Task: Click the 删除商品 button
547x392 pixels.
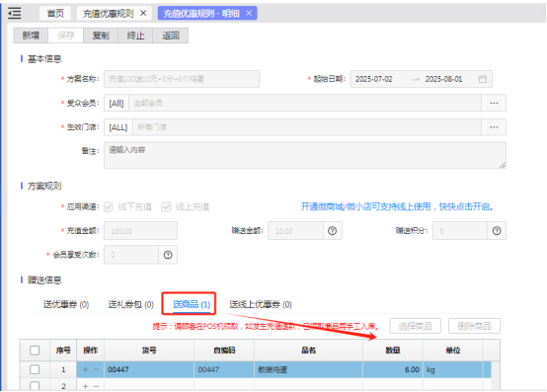Action: click(x=475, y=326)
